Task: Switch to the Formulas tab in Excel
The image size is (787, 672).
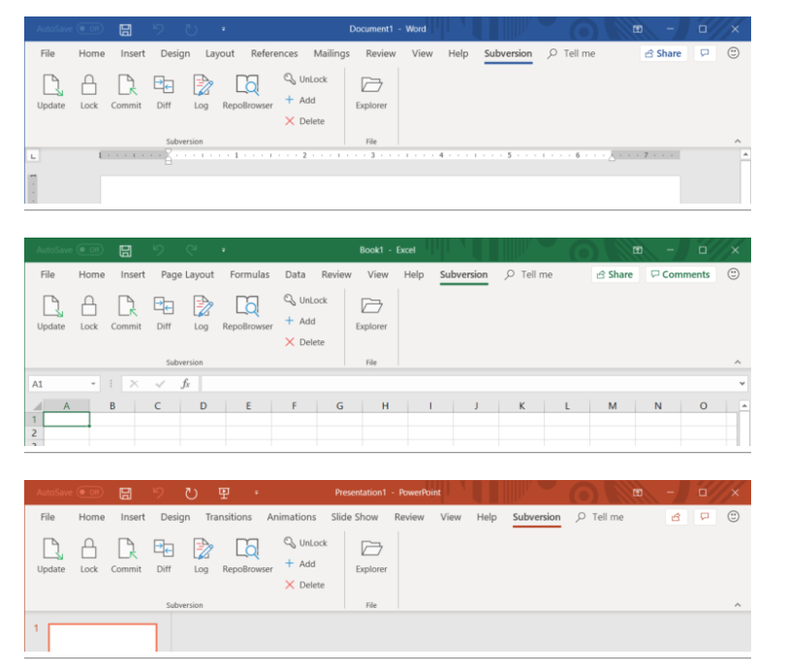Action: pos(249,274)
